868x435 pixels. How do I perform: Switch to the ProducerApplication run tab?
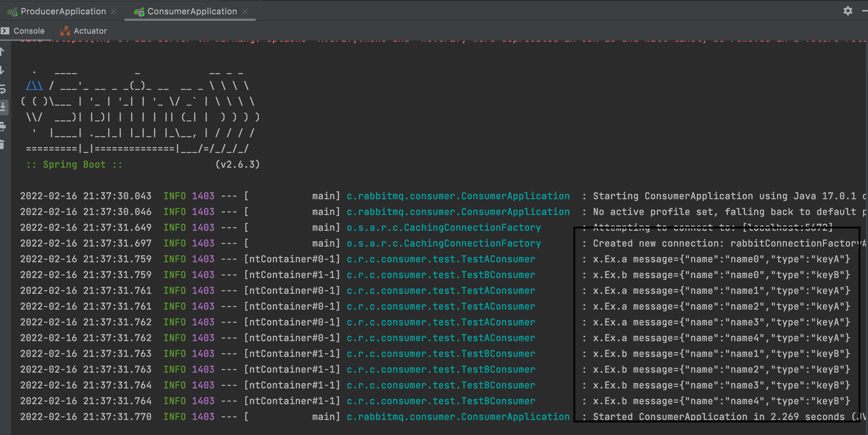tap(64, 11)
